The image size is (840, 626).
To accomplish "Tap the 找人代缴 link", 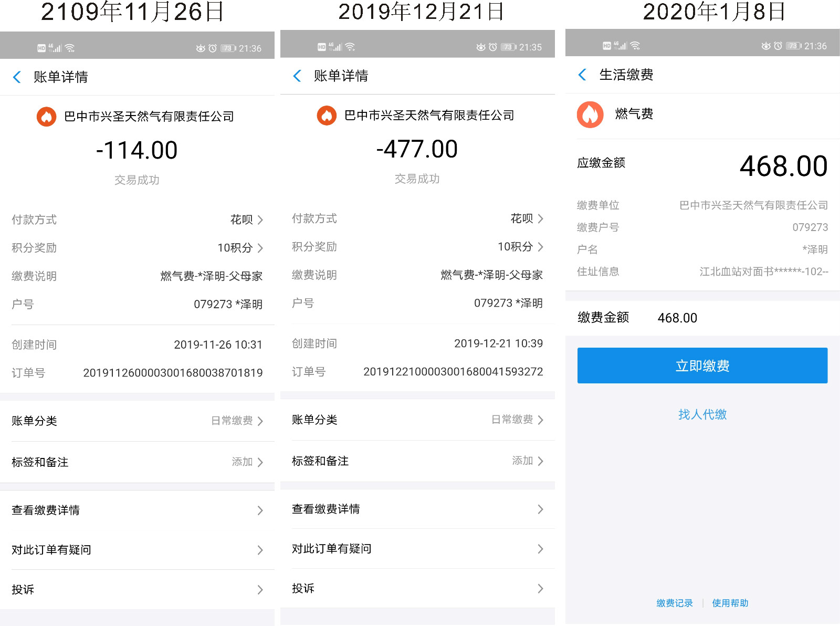I will [702, 414].
